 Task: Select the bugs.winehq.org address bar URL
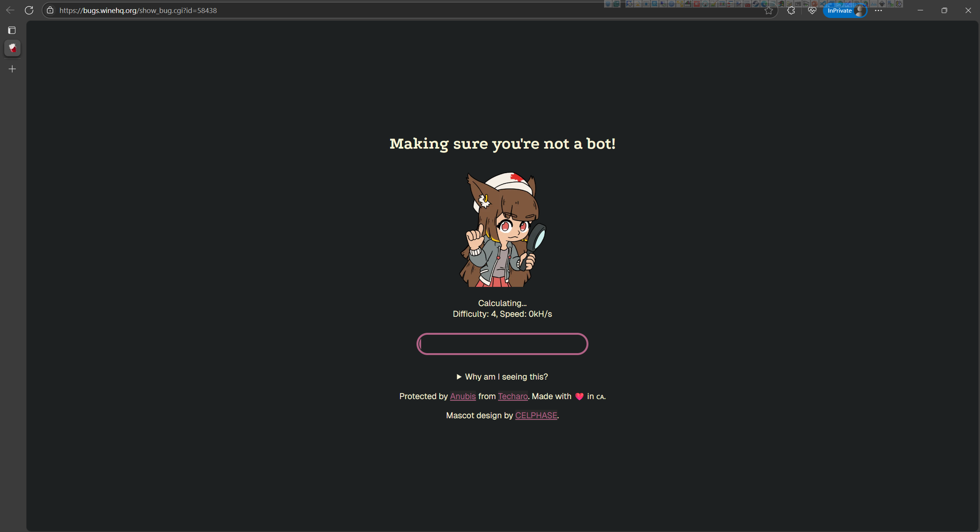tap(138, 11)
